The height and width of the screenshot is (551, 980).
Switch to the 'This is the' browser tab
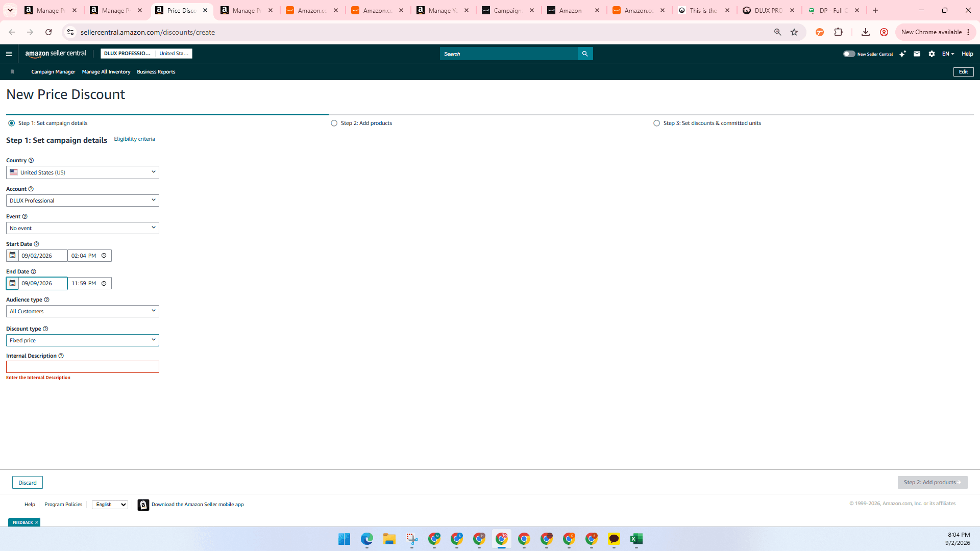[x=703, y=10]
